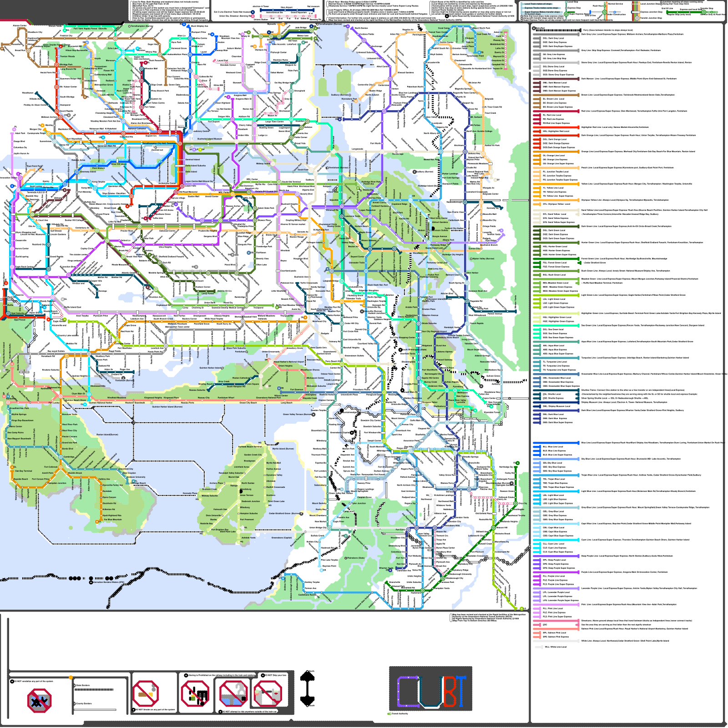The image size is (728, 728).
Task: Click the no-smoking prohibition sign
Action: pos(146,693)
